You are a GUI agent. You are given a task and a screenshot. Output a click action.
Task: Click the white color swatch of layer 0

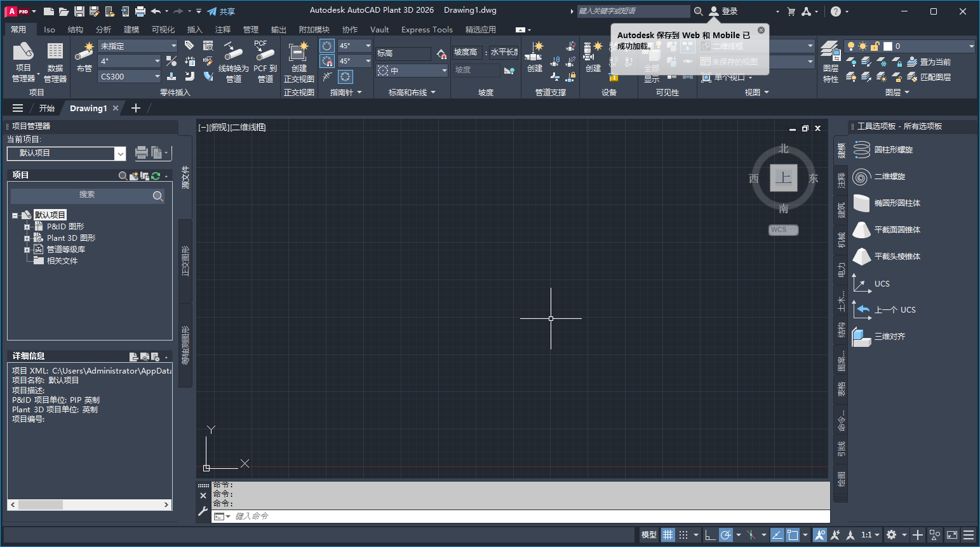pos(888,46)
